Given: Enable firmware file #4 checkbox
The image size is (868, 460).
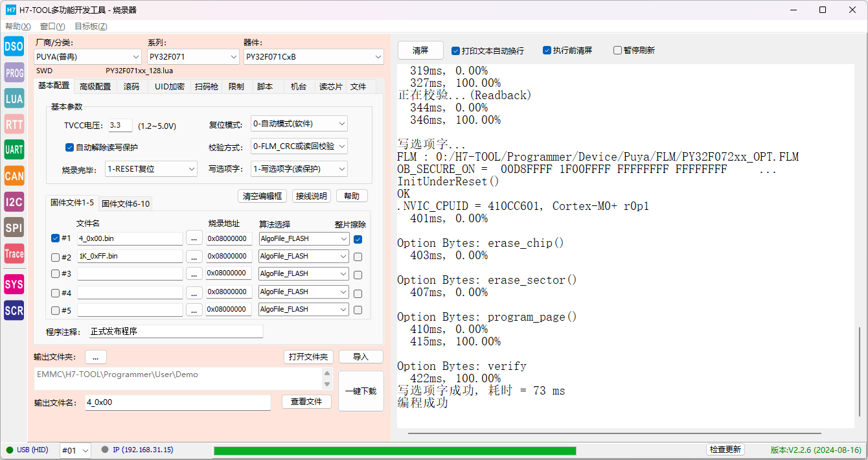Looking at the screenshot, I should (55, 293).
